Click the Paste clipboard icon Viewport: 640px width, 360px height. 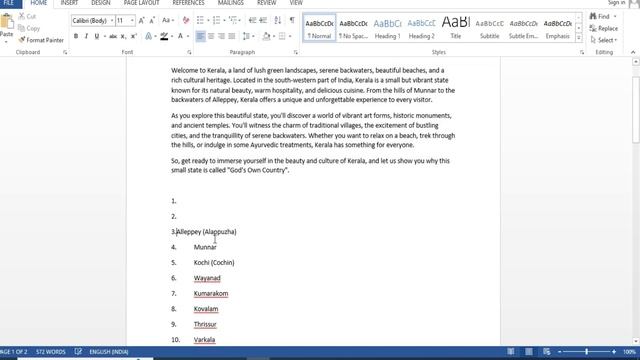[7, 21]
